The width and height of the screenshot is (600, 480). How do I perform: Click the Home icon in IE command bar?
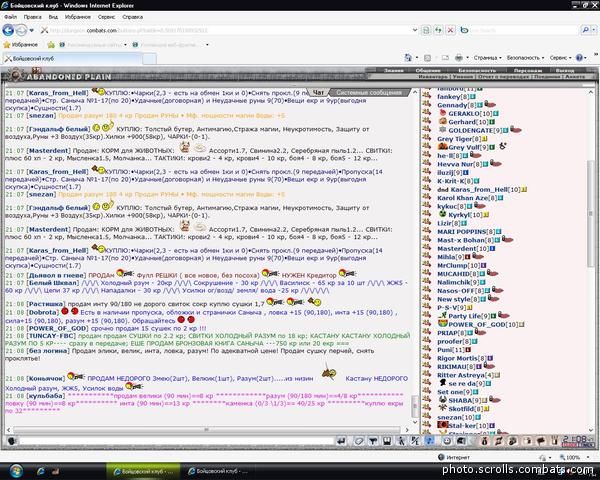click(408, 58)
